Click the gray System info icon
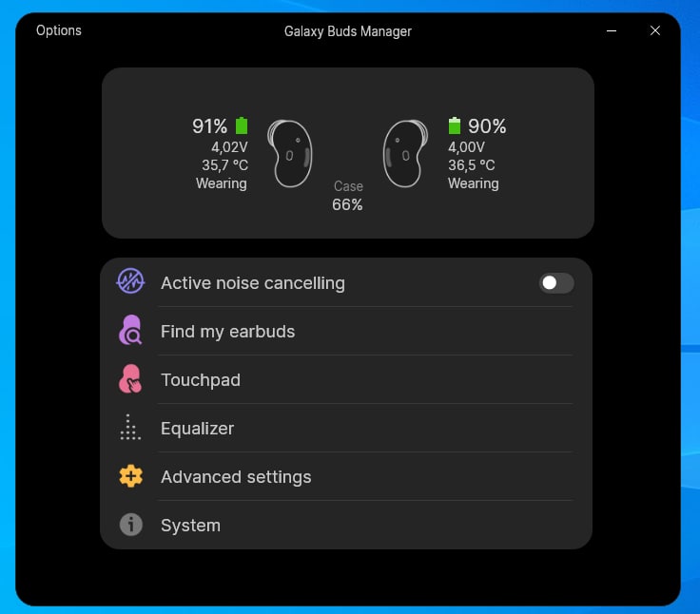Viewport: 700px width, 614px height. [x=131, y=525]
